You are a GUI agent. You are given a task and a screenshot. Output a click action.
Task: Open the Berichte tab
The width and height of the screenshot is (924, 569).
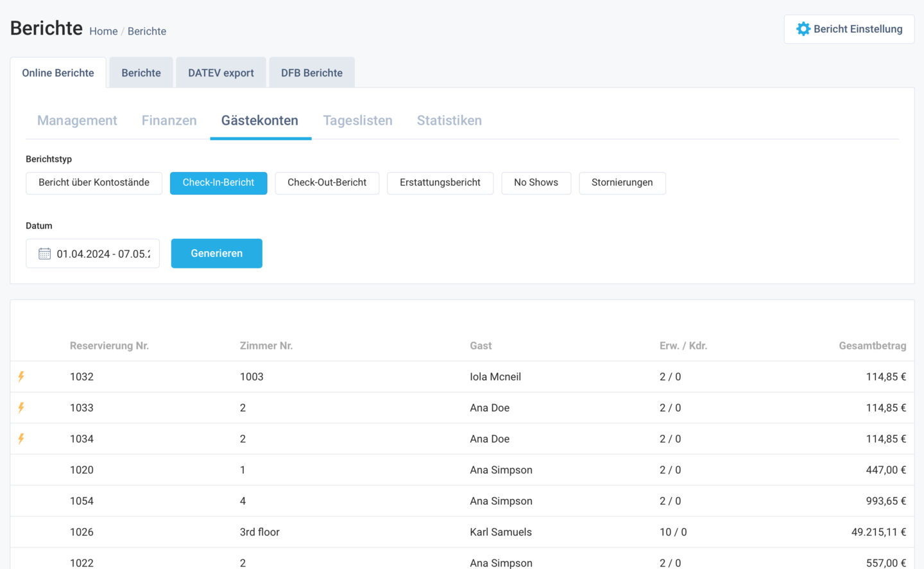pos(141,73)
